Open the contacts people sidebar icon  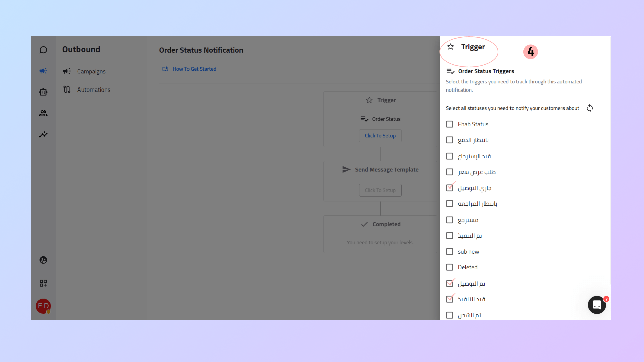[x=43, y=113]
